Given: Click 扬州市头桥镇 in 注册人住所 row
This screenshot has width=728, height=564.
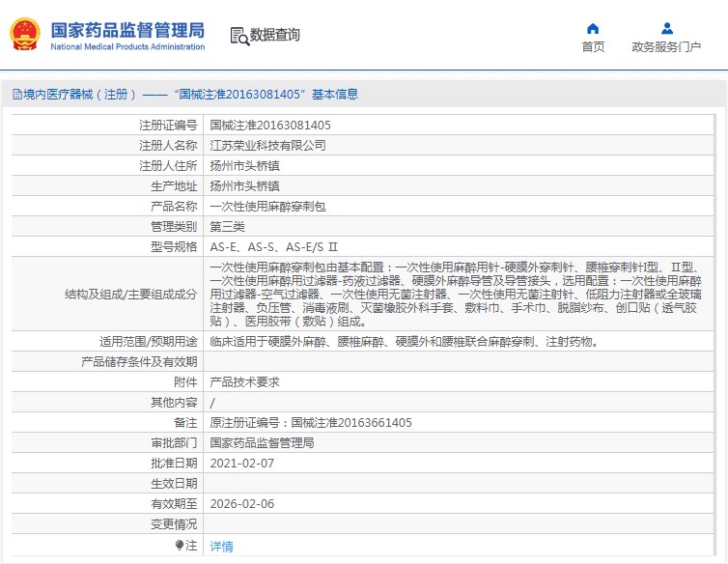Looking at the screenshot, I should click(x=244, y=166).
